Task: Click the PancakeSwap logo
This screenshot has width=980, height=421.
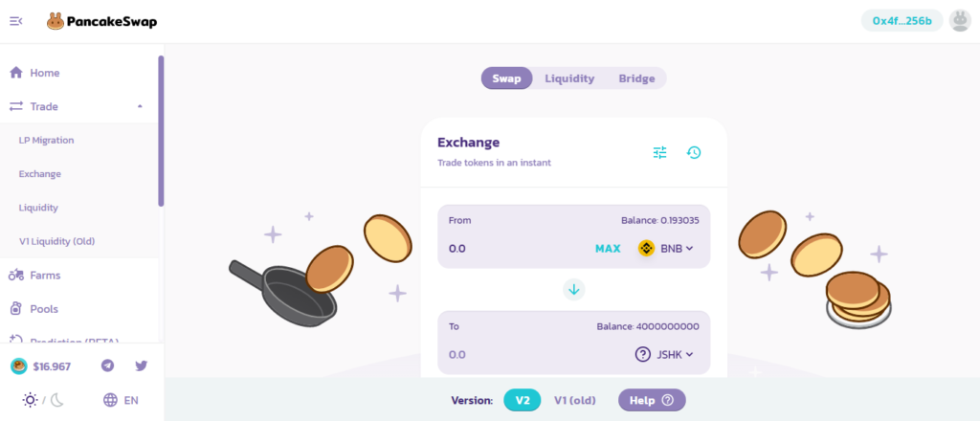Action: pos(101,22)
